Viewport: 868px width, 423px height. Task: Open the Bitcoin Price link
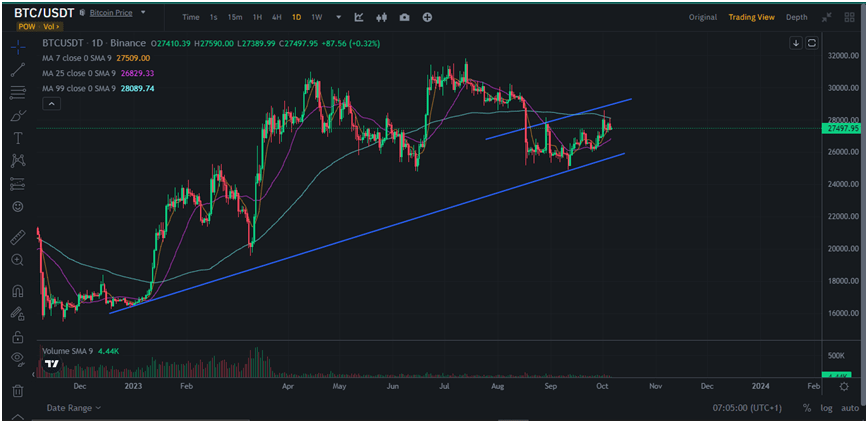112,13
